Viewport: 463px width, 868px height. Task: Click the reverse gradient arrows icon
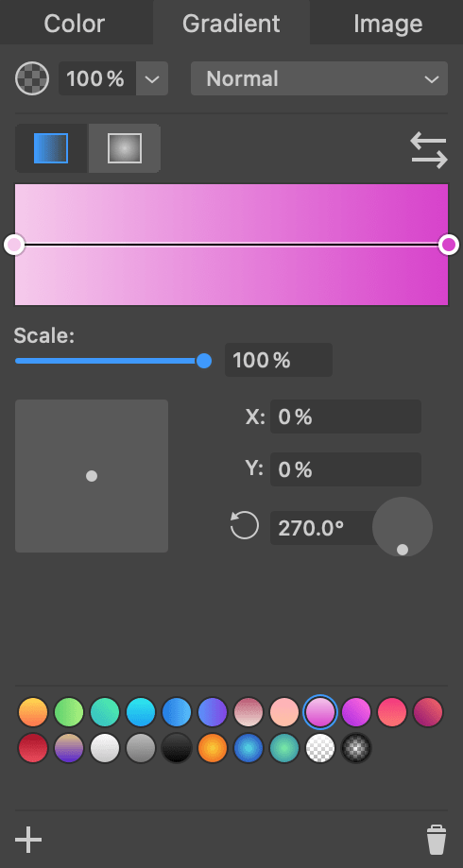429,150
